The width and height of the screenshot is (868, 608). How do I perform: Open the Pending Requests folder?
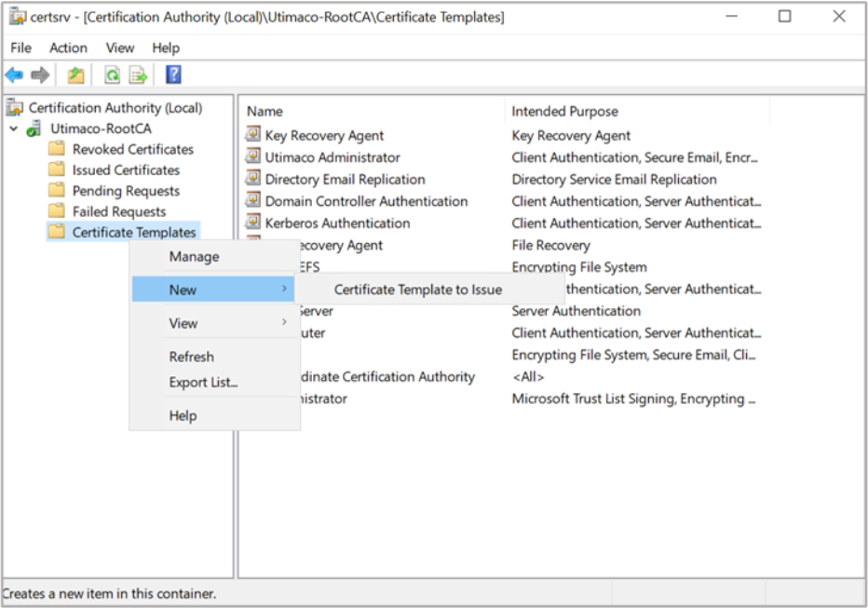click(x=125, y=191)
